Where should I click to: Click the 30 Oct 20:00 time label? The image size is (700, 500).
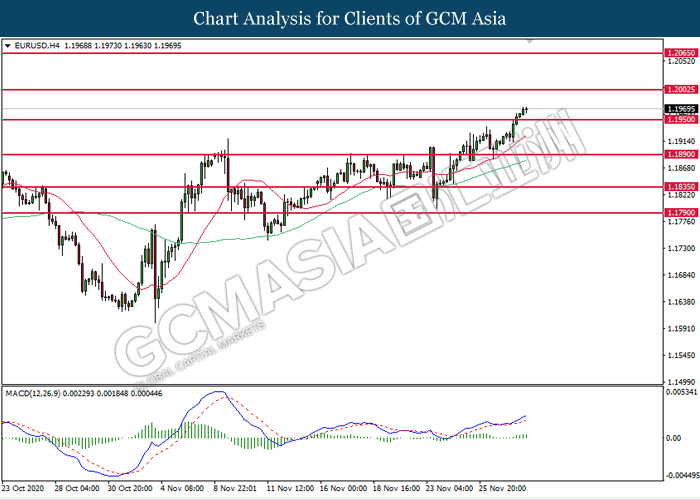pos(130,488)
